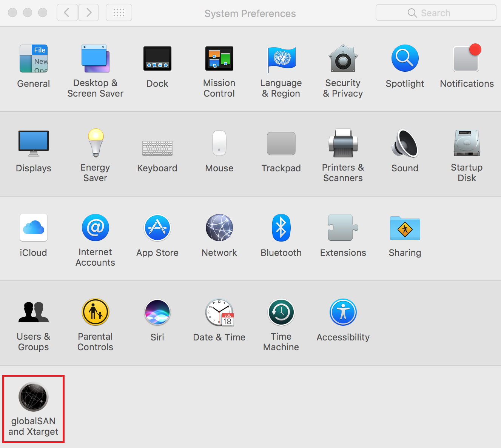Click the forward navigation arrow

[x=89, y=13]
